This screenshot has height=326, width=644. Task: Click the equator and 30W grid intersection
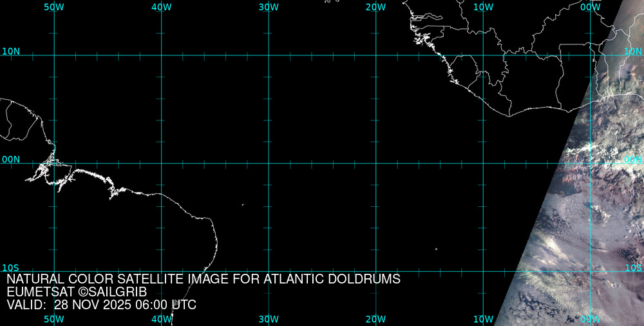click(269, 163)
